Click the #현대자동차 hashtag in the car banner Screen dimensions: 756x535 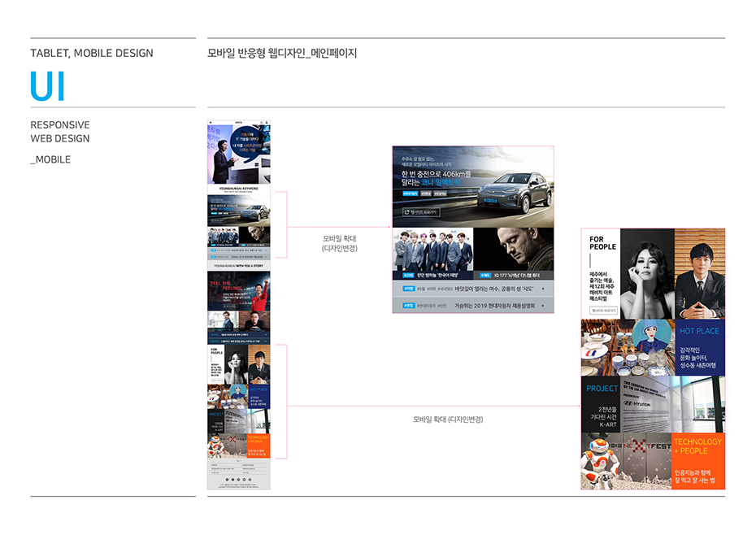tap(410, 194)
